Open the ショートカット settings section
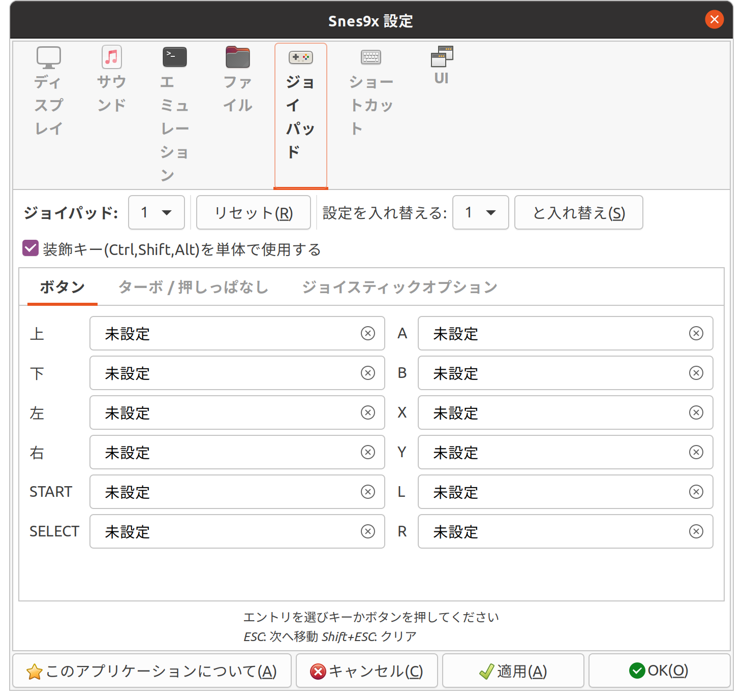The image size is (743, 700). (x=371, y=91)
